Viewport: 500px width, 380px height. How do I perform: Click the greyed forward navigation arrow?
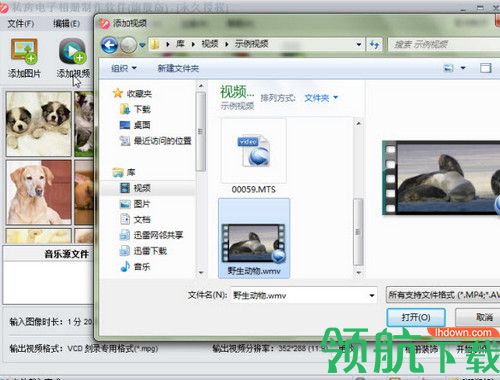128,45
